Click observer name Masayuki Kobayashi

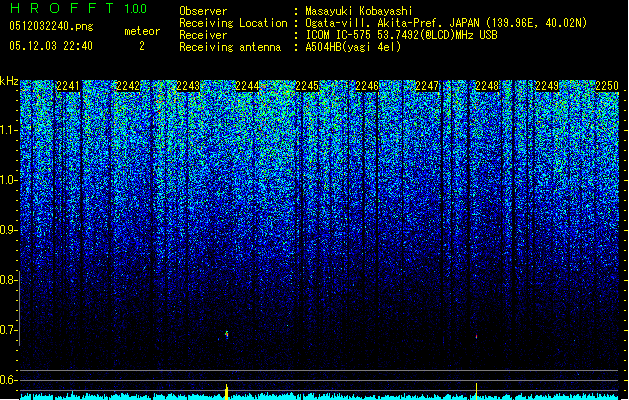(359, 11)
